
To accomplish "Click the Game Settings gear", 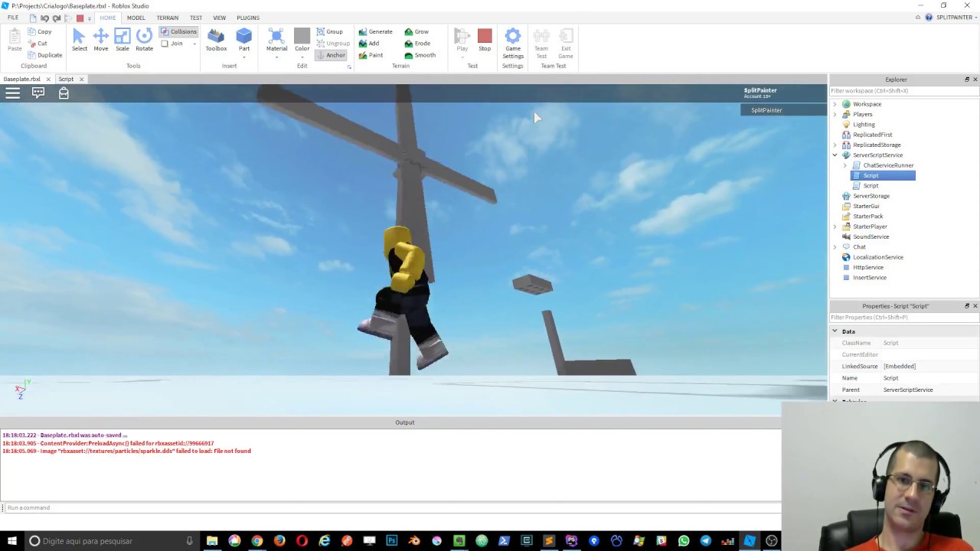I will [x=513, y=43].
